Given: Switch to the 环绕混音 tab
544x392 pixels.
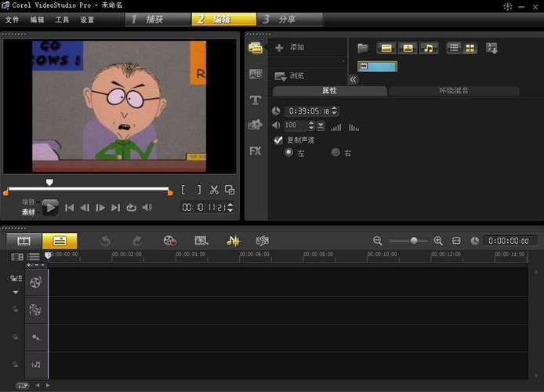Looking at the screenshot, I should pyautogui.click(x=453, y=91).
